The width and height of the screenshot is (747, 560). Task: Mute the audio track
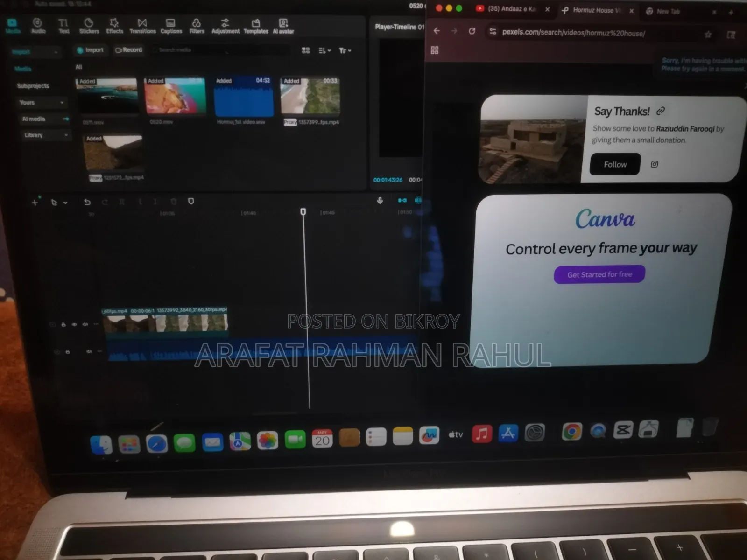(89, 351)
